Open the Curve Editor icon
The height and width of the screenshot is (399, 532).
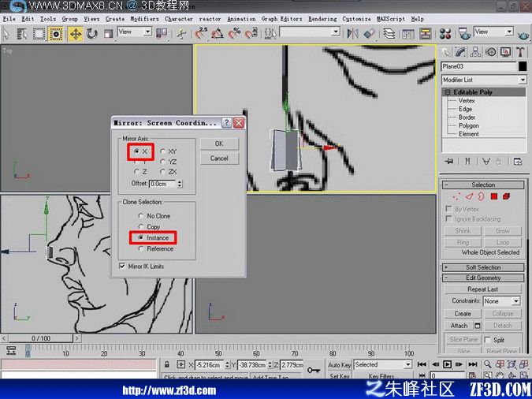408,34
